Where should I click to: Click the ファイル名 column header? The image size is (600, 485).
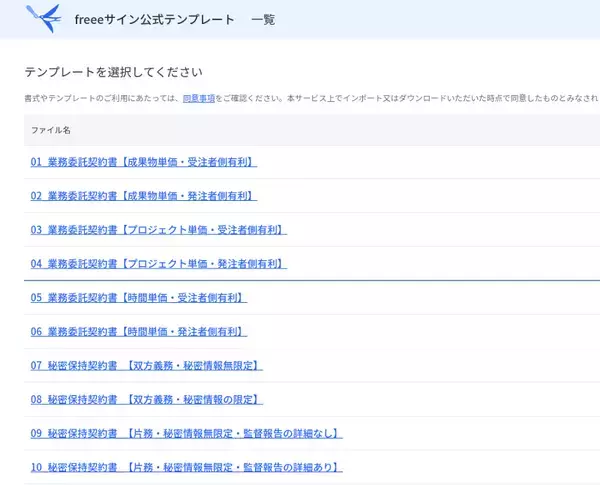pyautogui.click(x=51, y=131)
